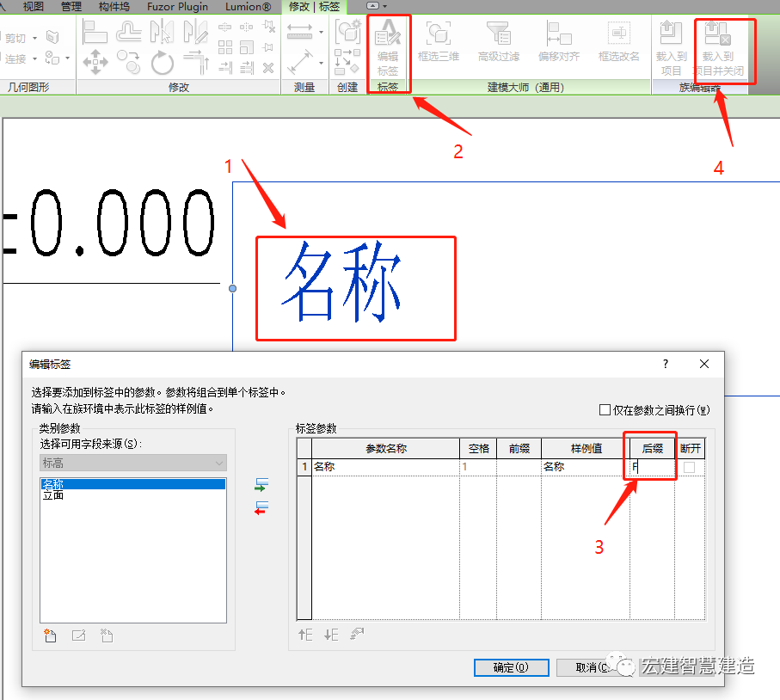
Task: Click the 框选三维 tool
Action: click(x=439, y=40)
